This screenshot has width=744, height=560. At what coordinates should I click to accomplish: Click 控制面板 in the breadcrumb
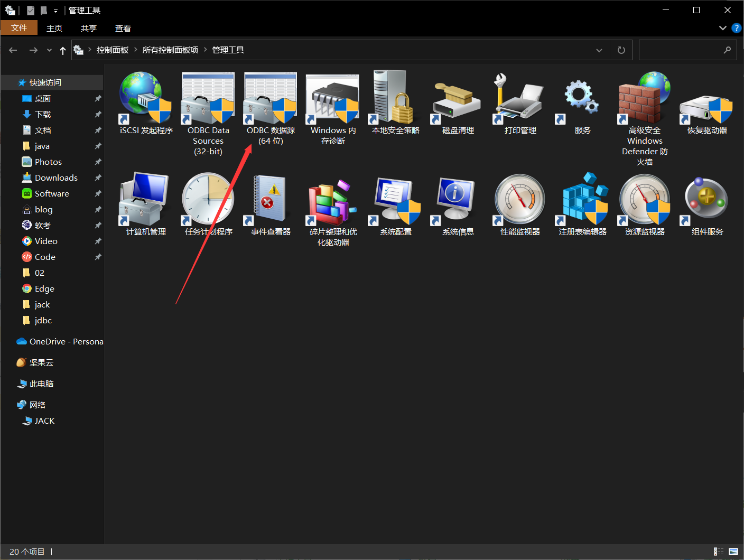pyautogui.click(x=113, y=50)
